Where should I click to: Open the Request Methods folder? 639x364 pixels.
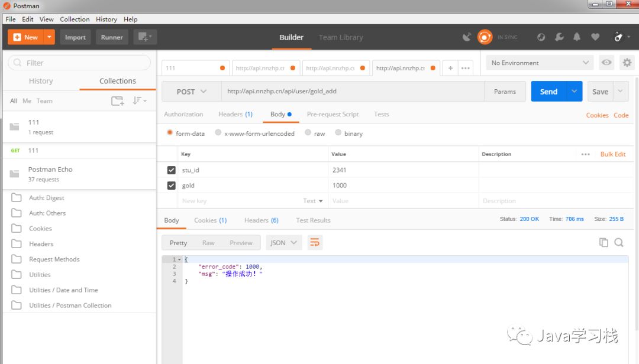pyautogui.click(x=54, y=259)
